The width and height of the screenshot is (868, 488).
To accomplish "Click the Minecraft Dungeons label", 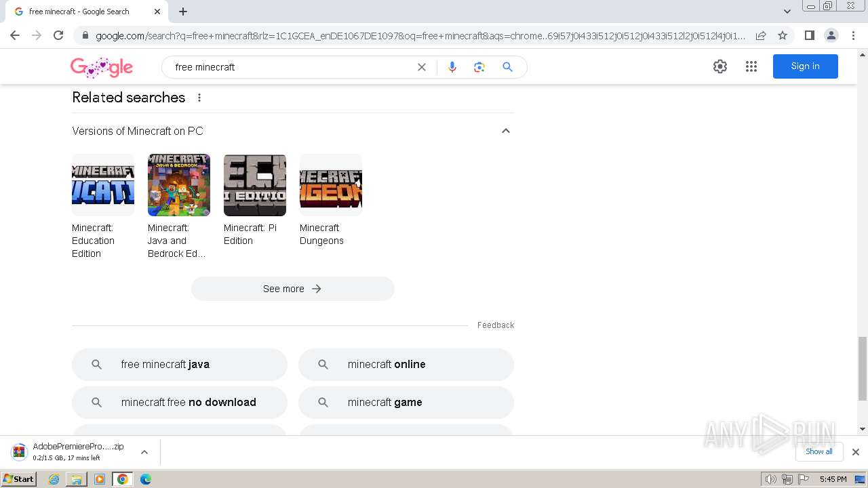I will (x=321, y=235).
